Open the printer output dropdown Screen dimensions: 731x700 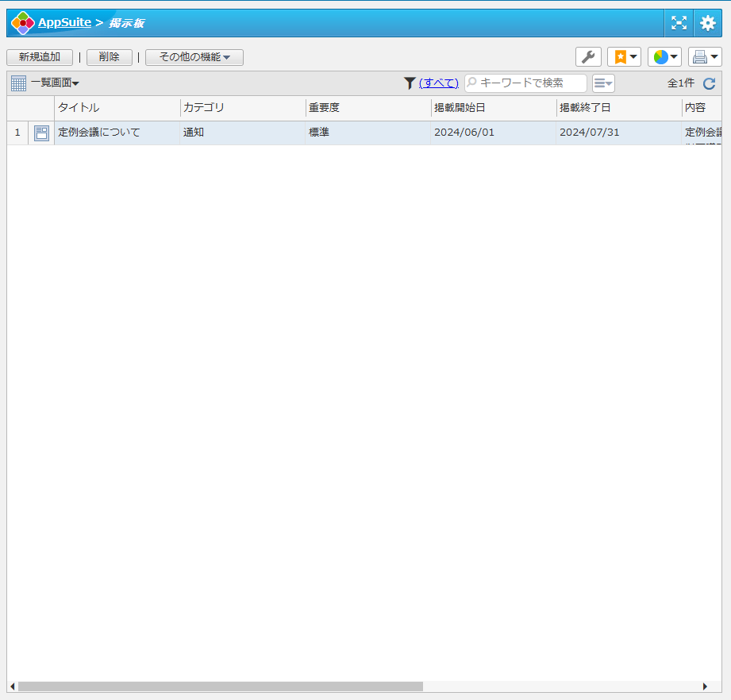[704, 57]
